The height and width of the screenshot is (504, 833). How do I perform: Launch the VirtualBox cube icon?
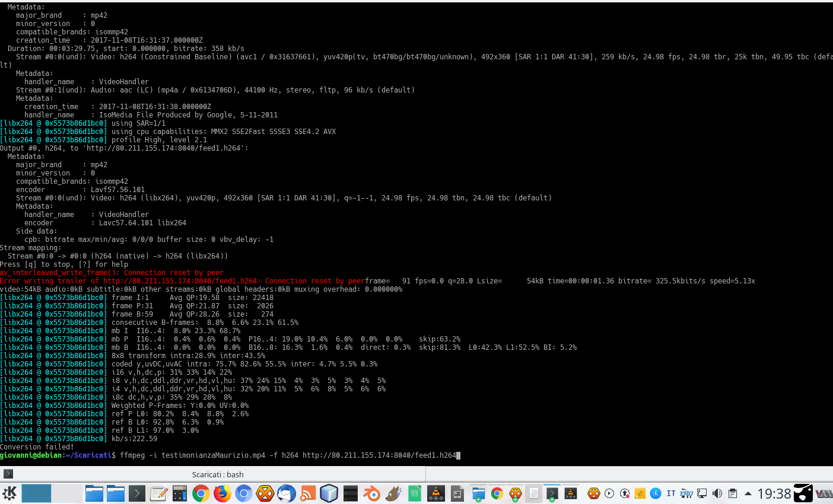329,493
